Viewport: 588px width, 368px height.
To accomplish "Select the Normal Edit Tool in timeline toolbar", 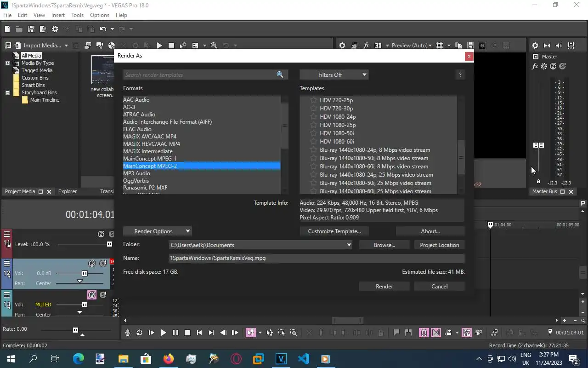I will 250,333.
